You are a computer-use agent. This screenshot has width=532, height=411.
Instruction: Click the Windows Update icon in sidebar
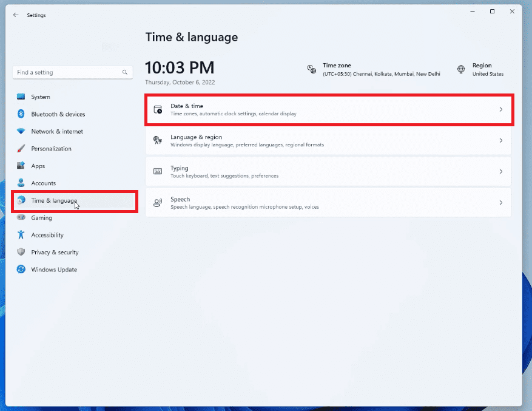[x=21, y=270]
